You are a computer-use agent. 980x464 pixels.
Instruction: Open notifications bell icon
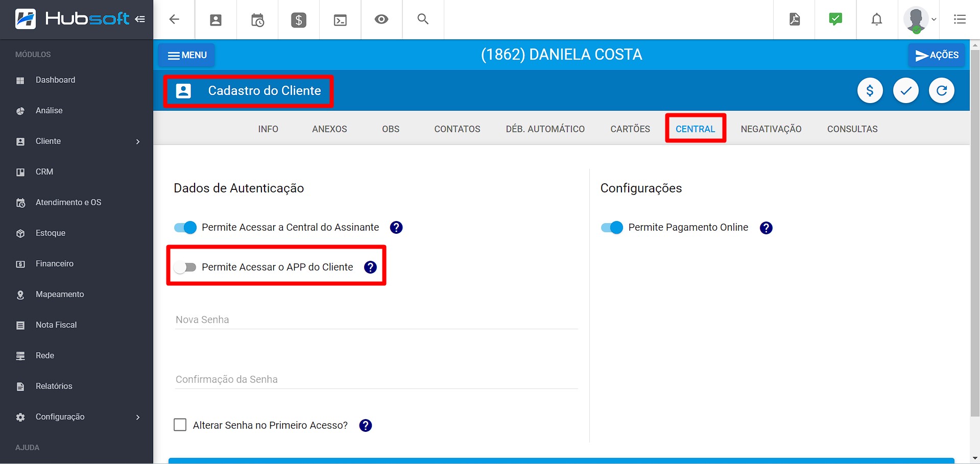tap(877, 19)
